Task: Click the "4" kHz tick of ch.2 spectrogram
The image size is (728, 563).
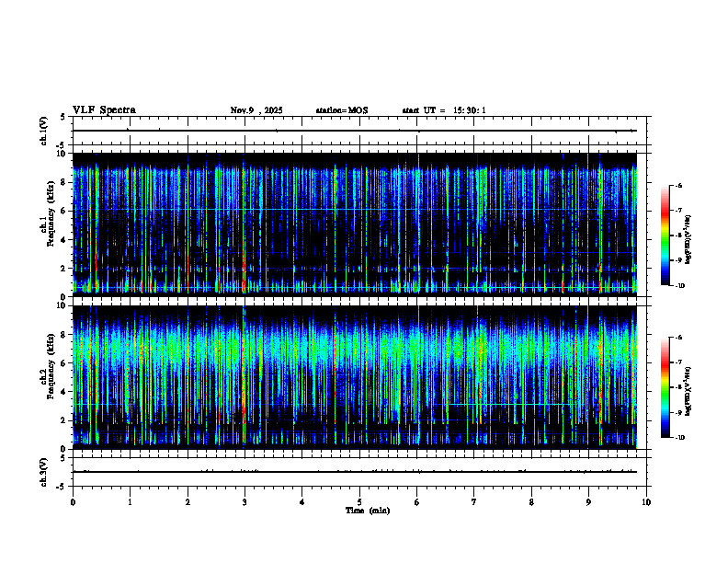Action: click(x=64, y=392)
